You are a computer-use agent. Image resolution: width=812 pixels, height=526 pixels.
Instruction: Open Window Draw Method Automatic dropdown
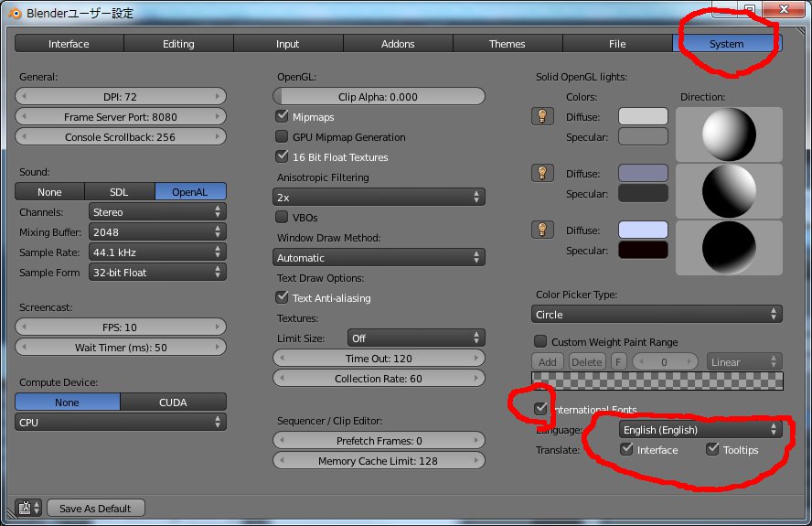coord(379,257)
